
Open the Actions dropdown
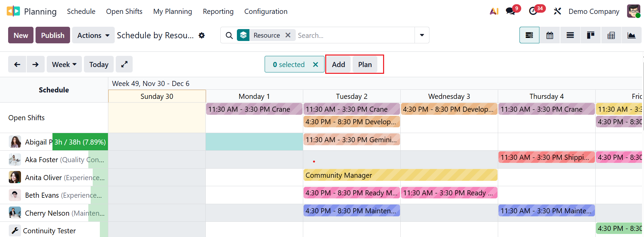[93, 35]
